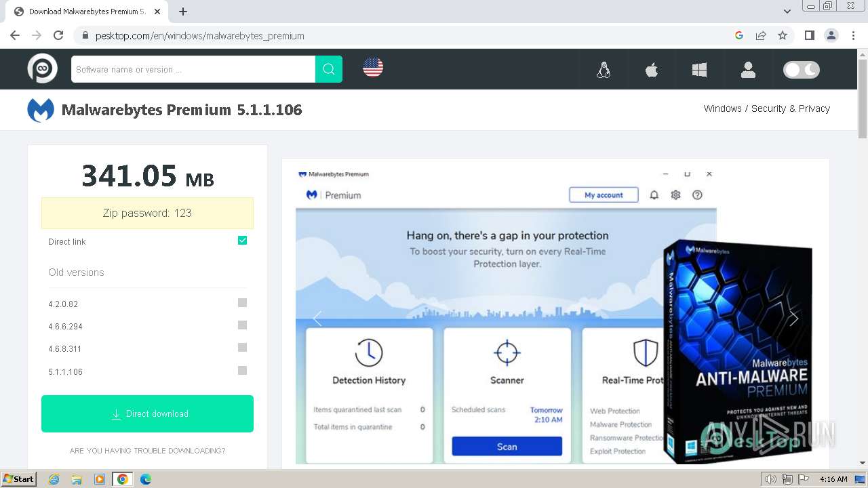This screenshot has width=868, height=488.
Task: Open the Windows breadcrumb link
Action: (722, 108)
